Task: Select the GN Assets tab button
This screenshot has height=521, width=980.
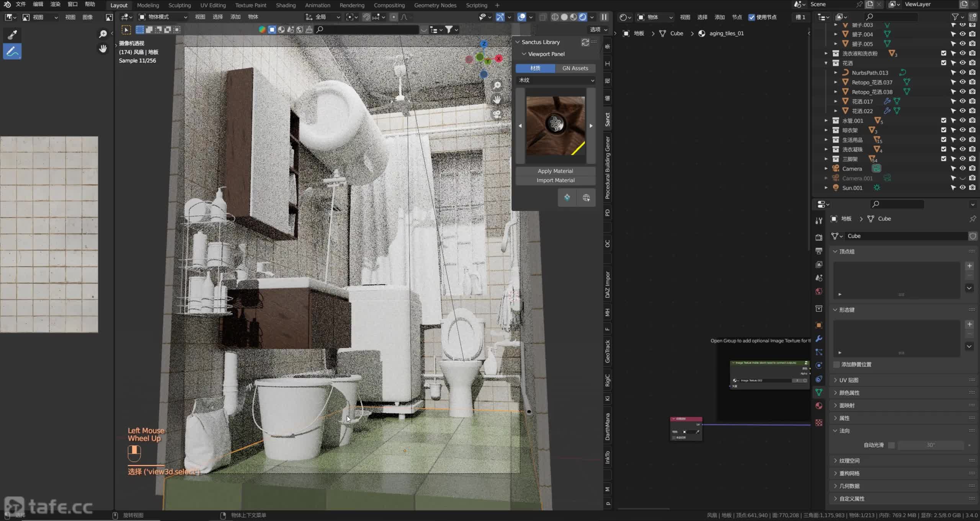Action: click(575, 68)
